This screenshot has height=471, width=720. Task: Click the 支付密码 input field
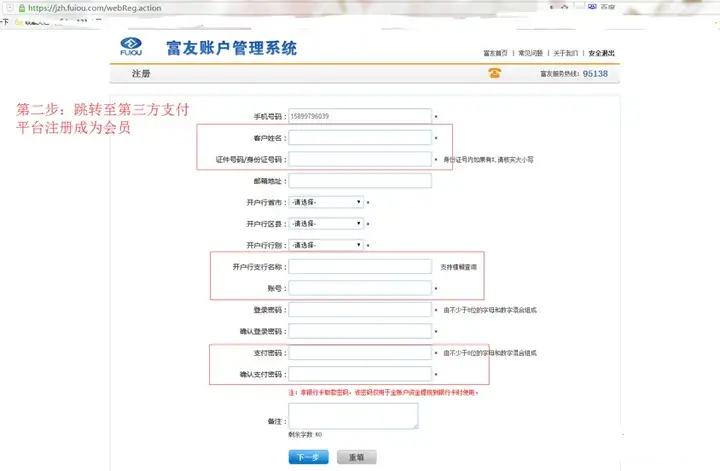click(x=360, y=353)
